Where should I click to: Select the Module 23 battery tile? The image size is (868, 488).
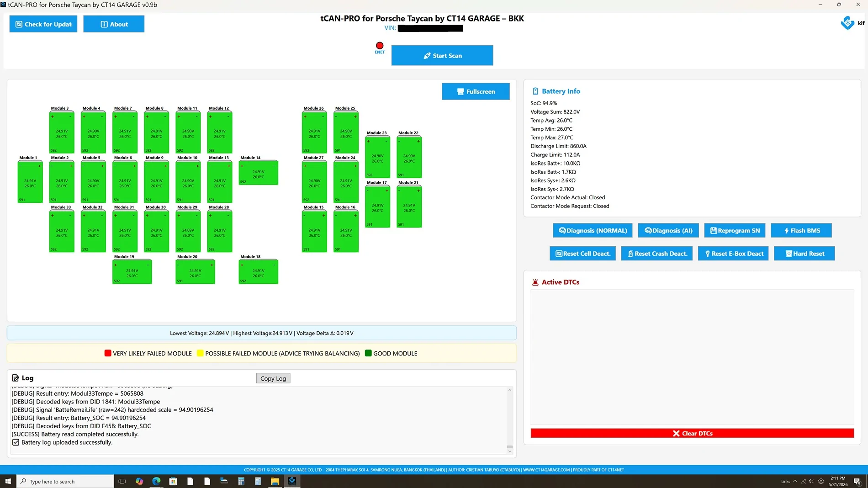(x=377, y=157)
